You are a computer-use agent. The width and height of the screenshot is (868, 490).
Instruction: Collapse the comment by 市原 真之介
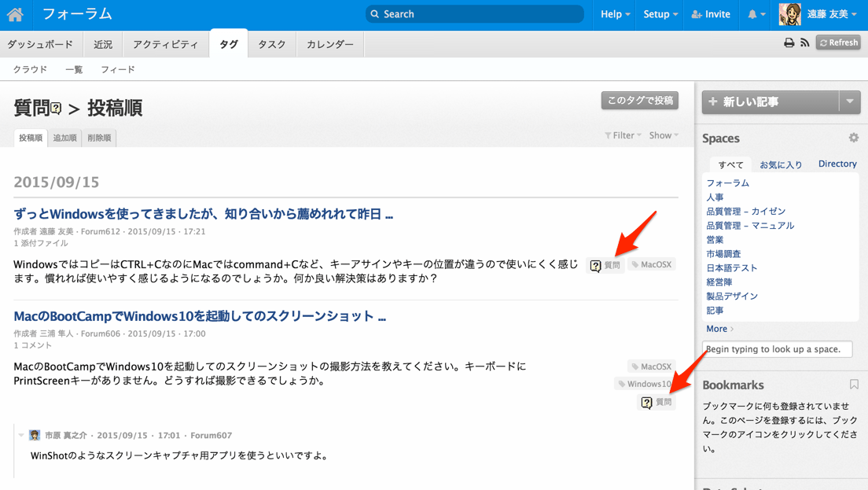coord(21,435)
